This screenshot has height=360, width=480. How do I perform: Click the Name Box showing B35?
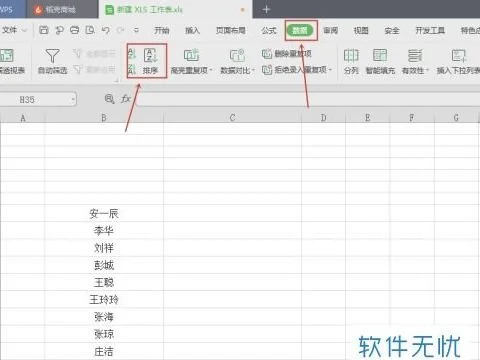point(37,99)
